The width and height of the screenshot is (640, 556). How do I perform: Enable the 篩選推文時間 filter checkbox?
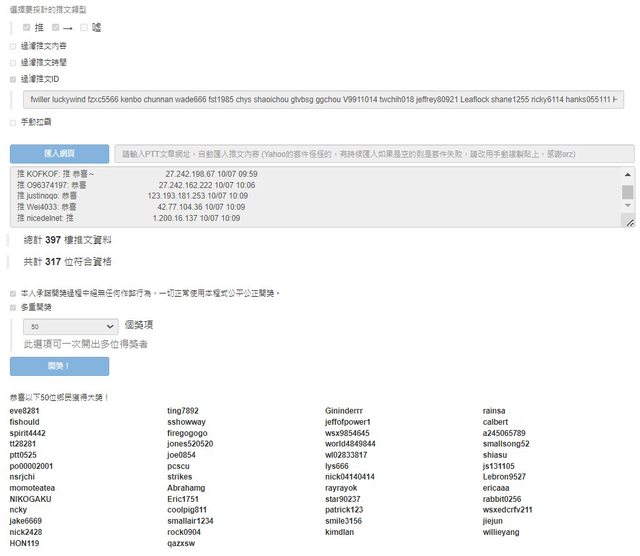(13, 61)
